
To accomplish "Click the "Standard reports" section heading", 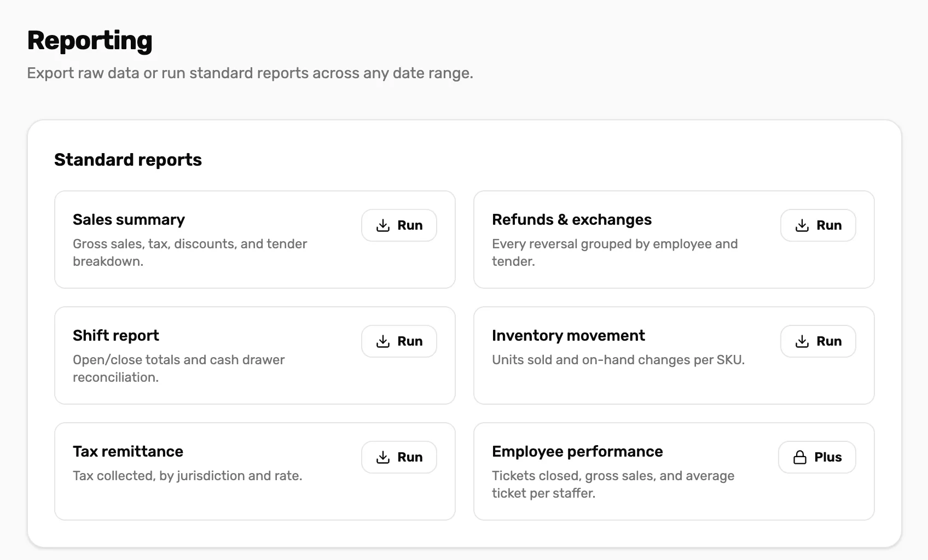I will 128,160.
